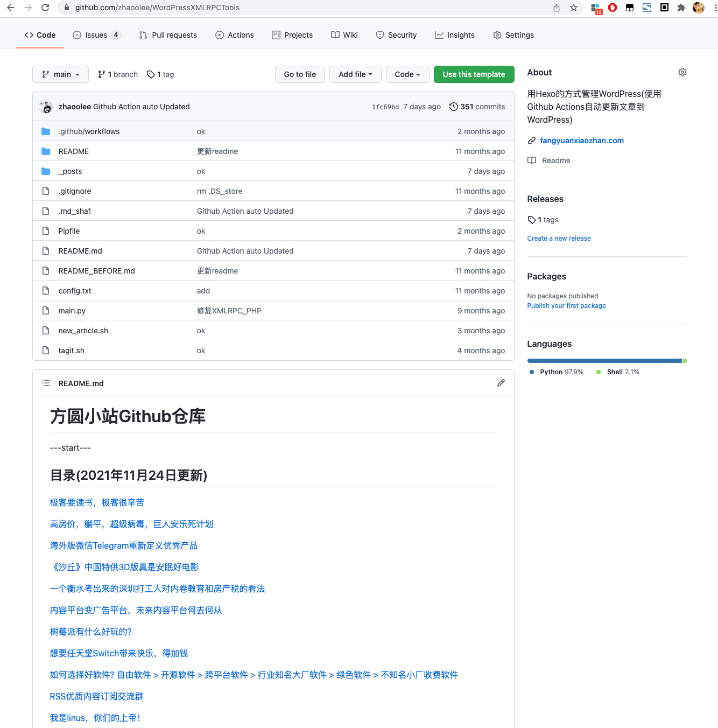718x728 pixels.
Task: Go back with the browser back arrow
Action: [10, 8]
